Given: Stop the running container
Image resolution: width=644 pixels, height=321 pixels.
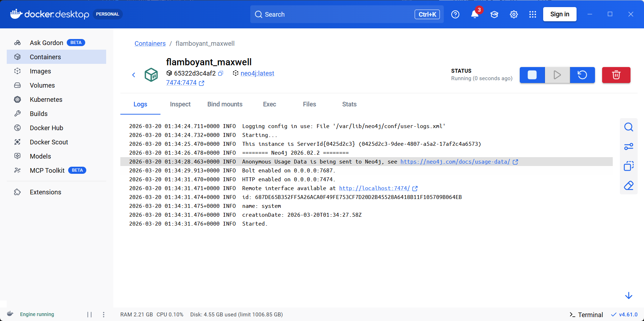Looking at the screenshot, I should click(532, 75).
